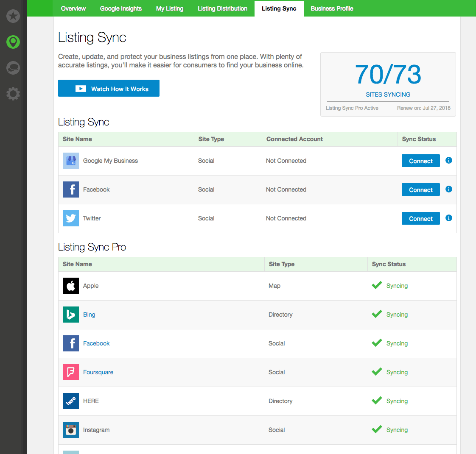The width and height of the screenshot is (476, 454).
Task: Click the green checkmark in Facebook Social row
Action: click(377, 343)
